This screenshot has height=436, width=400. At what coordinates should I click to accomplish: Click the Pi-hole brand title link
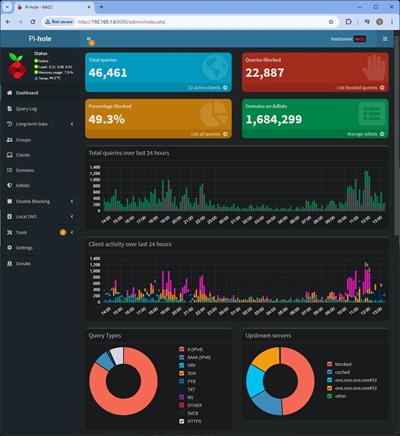(40, 39)
